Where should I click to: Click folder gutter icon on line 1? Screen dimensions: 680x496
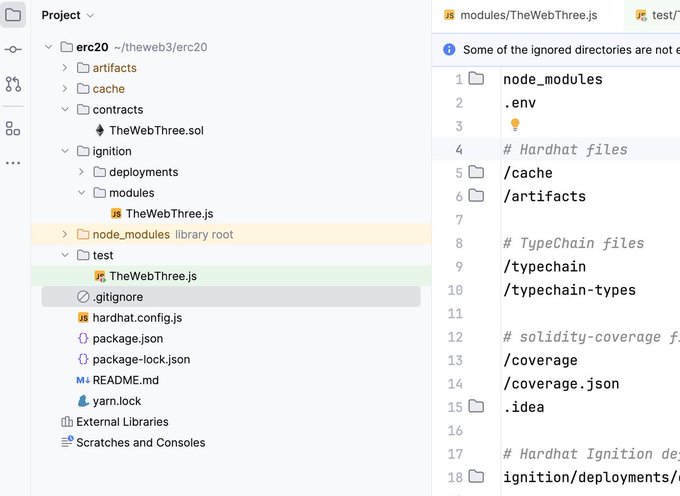pos(476,79)
